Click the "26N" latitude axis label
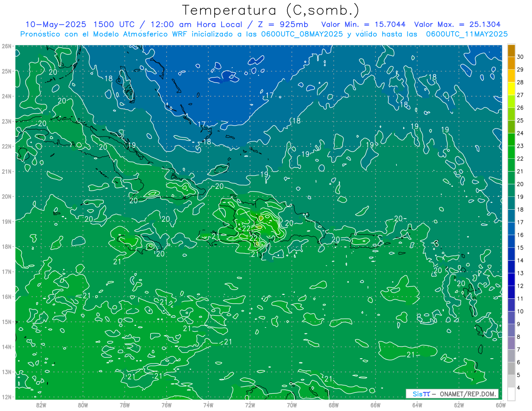The height and width of the screenshot is (411, 532). (6, 46)
